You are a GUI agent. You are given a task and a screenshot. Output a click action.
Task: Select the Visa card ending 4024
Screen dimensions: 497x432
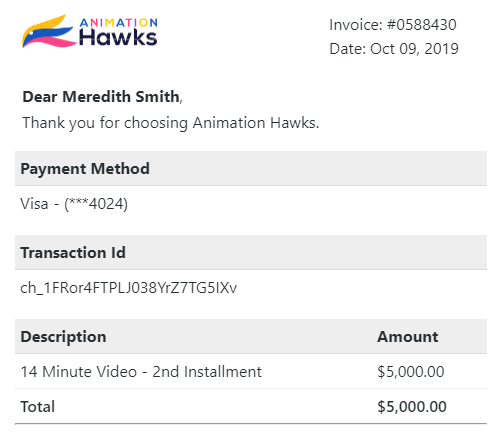[x=74, y=204]
